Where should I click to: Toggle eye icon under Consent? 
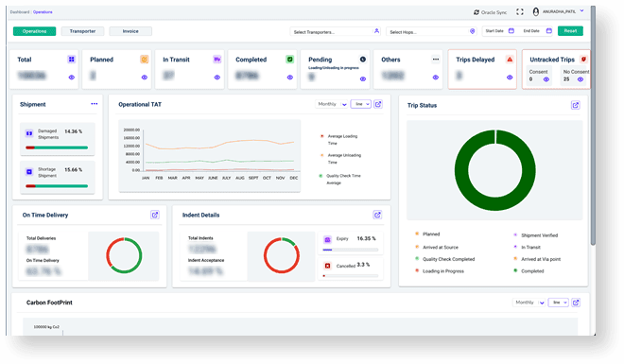click(546, 79)
